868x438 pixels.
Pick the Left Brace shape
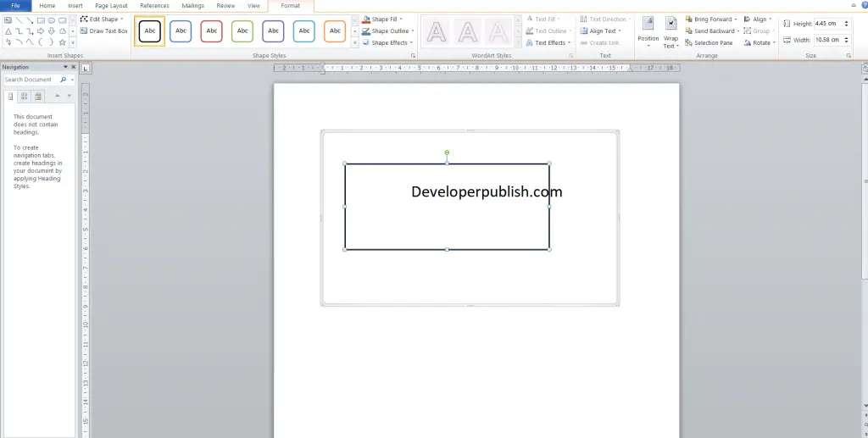(41, 42)
